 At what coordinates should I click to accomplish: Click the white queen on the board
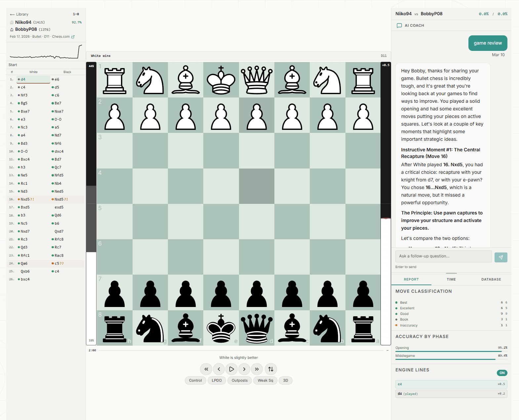pos(257,80)
